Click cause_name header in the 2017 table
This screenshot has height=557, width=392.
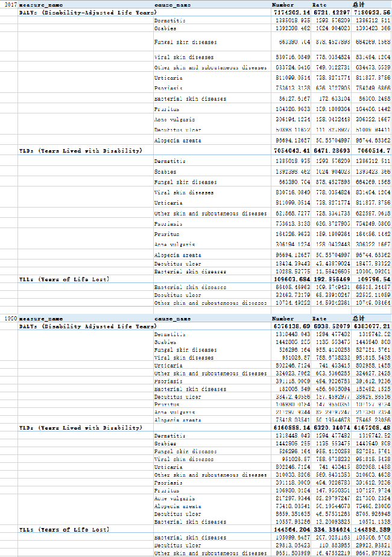coord(172,5)
